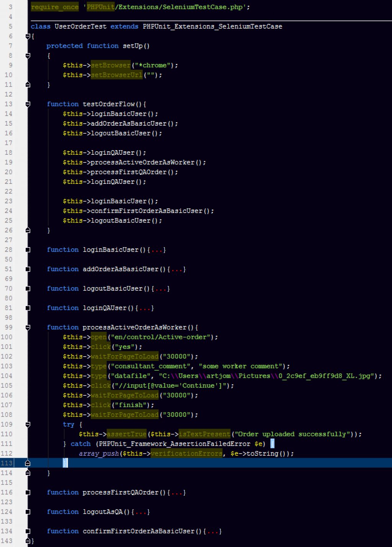This screenshot has height=547, width=392.
Task: Collapse the processActiveOrderAsWorker function block
Action: coord(28,328)
